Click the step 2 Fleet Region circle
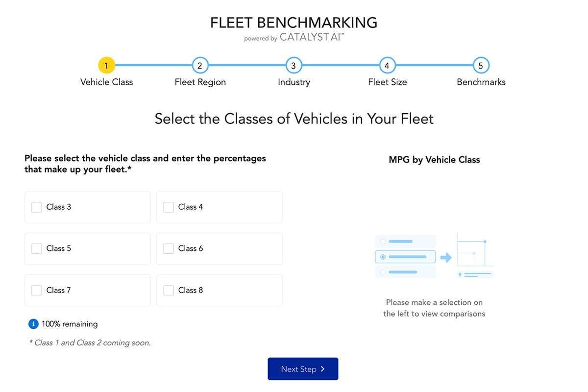 point(200,65)
